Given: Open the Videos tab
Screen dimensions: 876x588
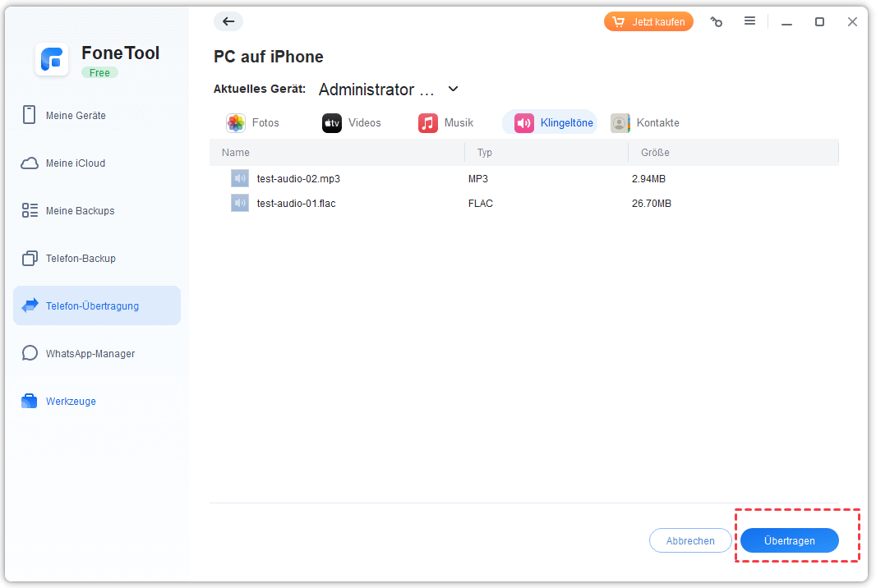Looking at the screenshot, I should (352, 123).
